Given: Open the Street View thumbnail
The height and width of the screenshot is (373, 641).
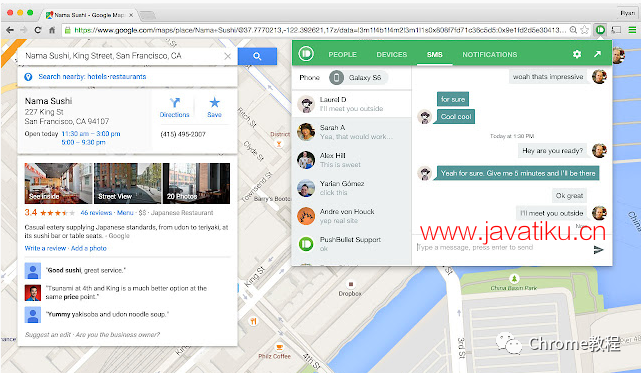Looking at the screenshot, I should pos(128,183).
